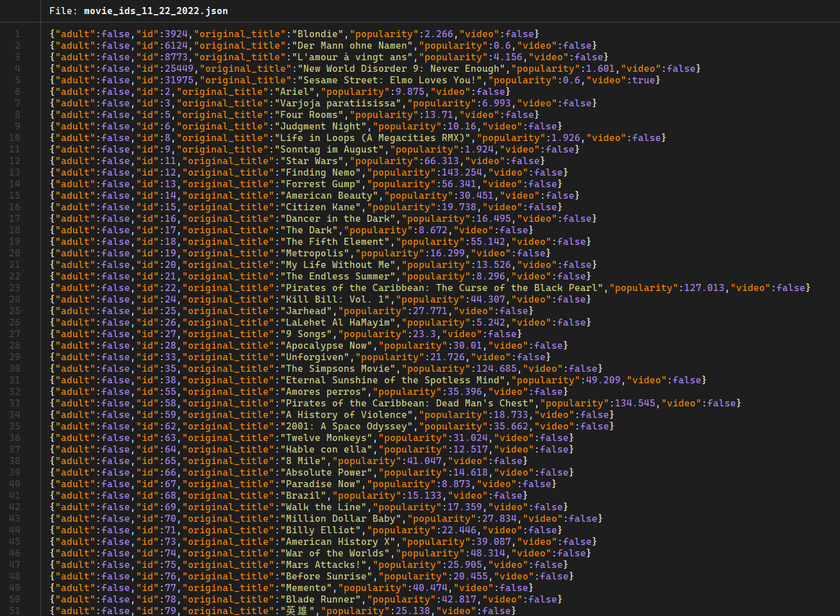Click "Life in Loops (A Megacities RMX)" title

(373, 138)
